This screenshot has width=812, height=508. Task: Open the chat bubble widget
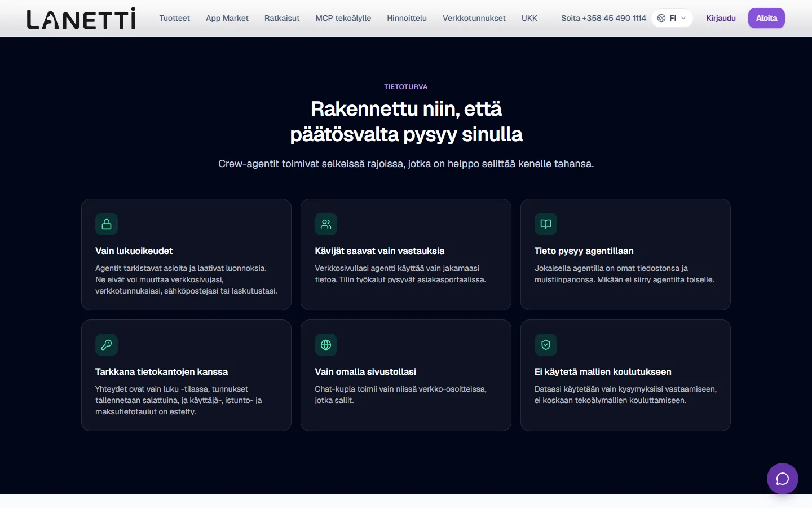click(x=783, y=479)
